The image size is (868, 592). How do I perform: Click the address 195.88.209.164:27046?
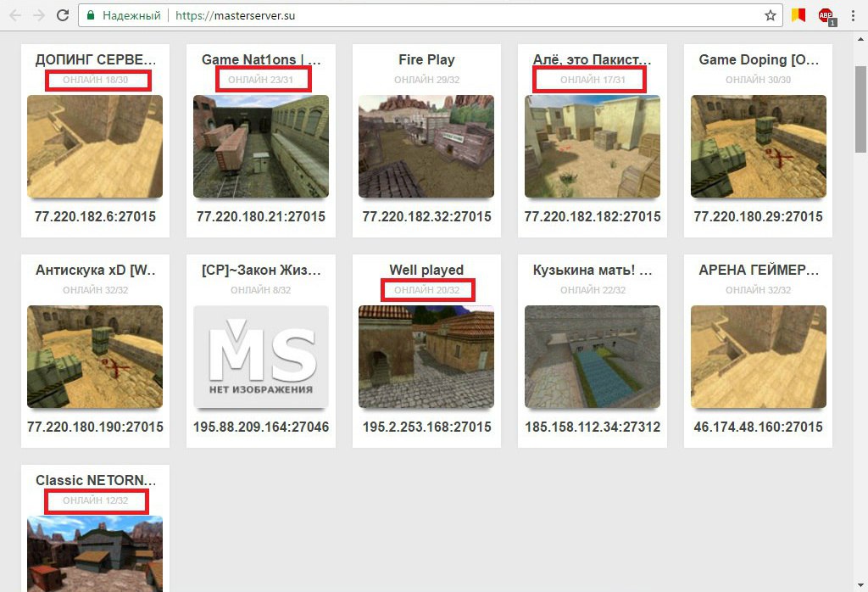(261, 427)
